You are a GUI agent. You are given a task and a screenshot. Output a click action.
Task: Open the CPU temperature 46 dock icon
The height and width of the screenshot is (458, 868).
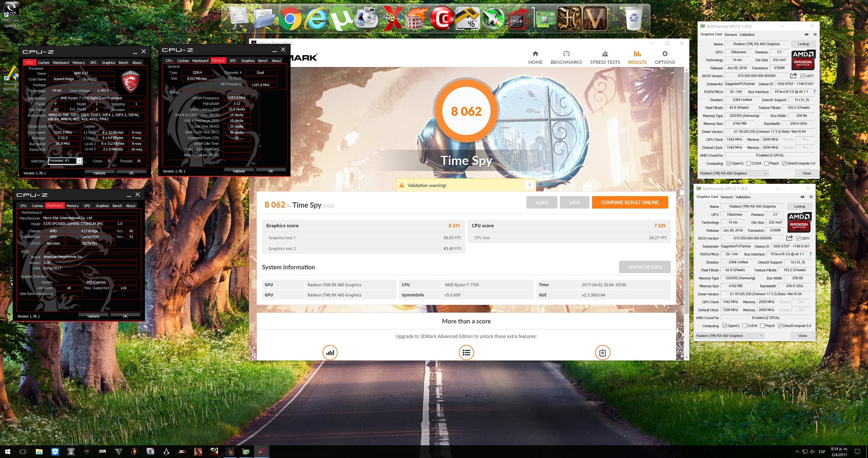(467, 19)
